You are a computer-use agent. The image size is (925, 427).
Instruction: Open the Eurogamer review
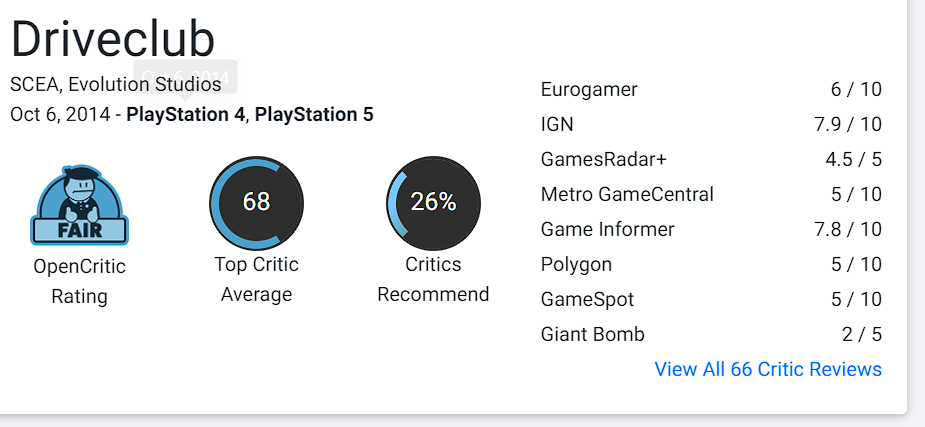[x=589, y=89]
